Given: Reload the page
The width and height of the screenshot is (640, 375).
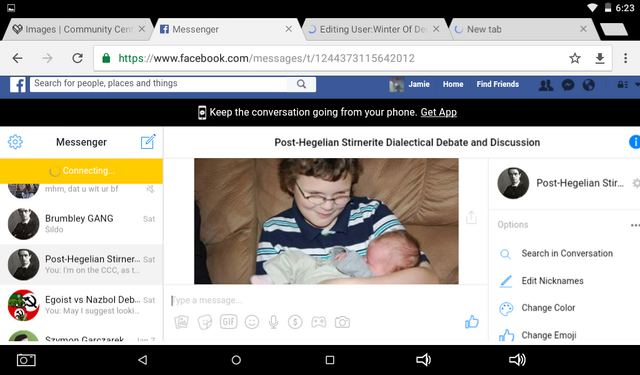Looking at the screenshot, I should point(78,58).
